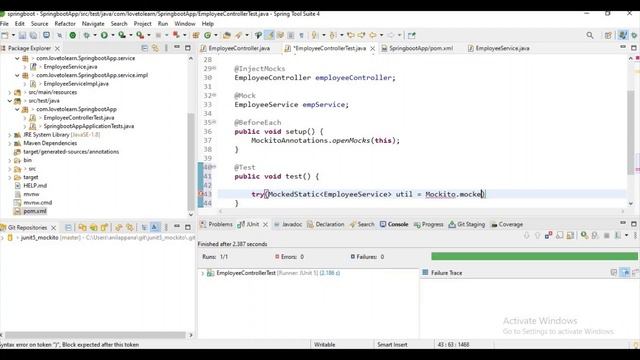This screenshot has width=640, height=360.
Task: Click the Stop JUnit Test Run icon
Action: click(607, 236)
